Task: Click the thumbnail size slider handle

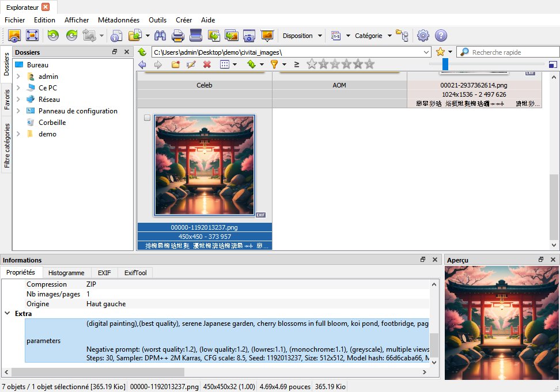Action: pyautogui.click(x=445, y=64)
